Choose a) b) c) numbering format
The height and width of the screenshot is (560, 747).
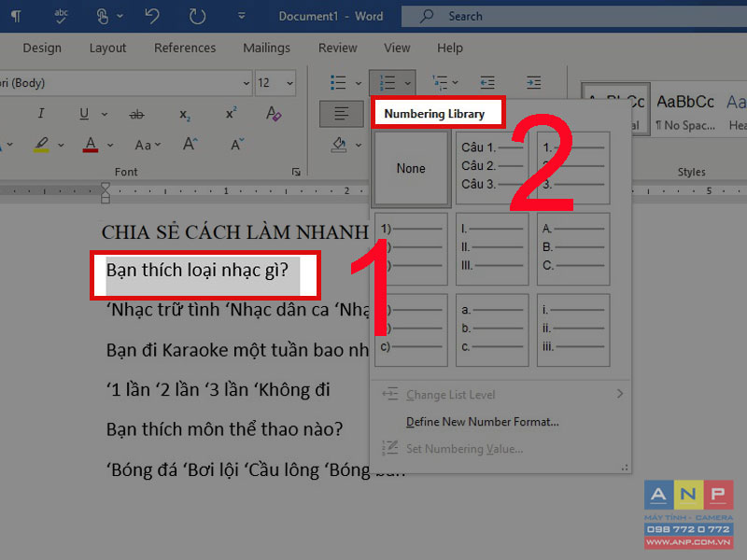click(411, 330)
